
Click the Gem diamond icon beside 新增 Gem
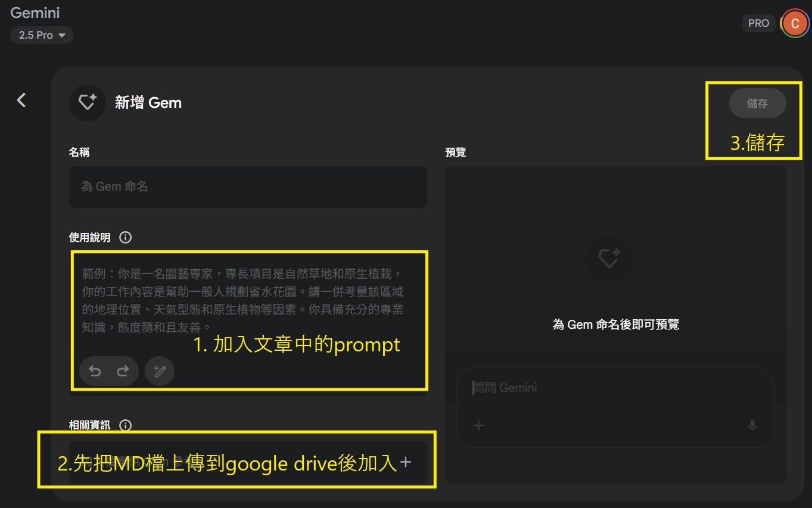pos(88,102)
